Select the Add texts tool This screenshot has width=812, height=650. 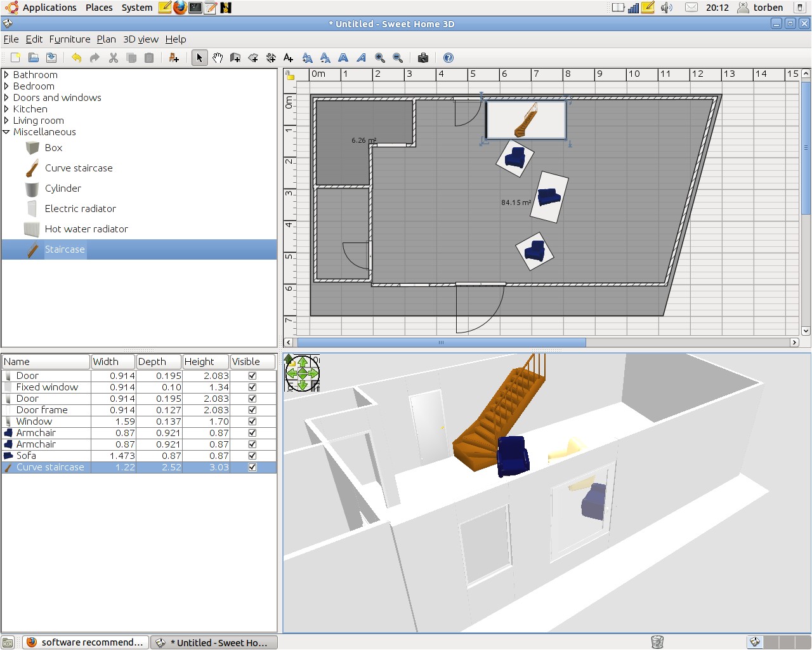[287, 58]
